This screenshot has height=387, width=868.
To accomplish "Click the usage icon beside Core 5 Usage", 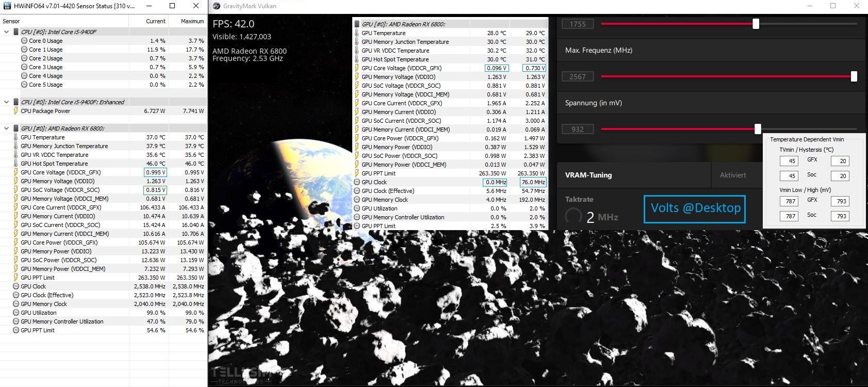I will tap(24, 85).
